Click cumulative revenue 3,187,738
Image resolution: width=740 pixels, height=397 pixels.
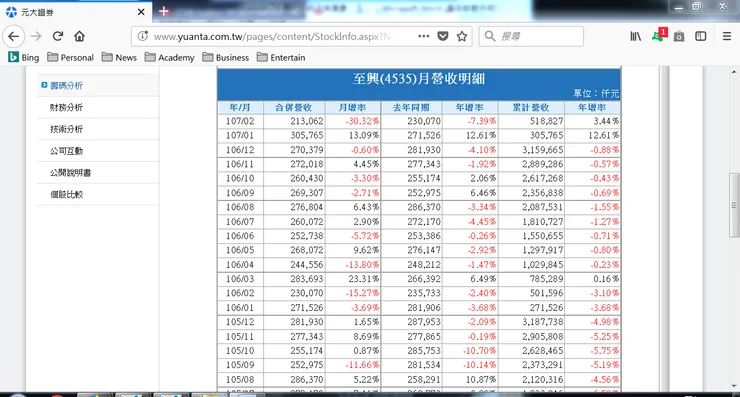click(x=543, y=322)
